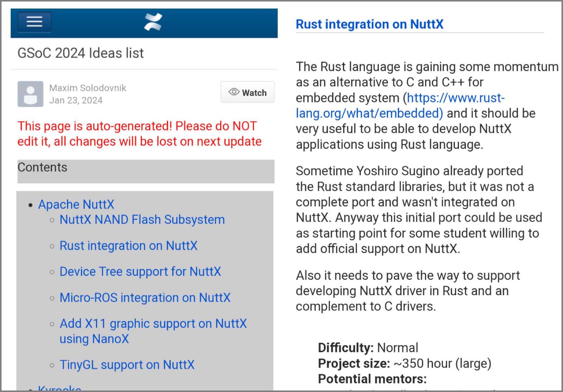Click author name Maxim Solodovnik
This screenshot has width=563, height=392.
click(88, 88)
